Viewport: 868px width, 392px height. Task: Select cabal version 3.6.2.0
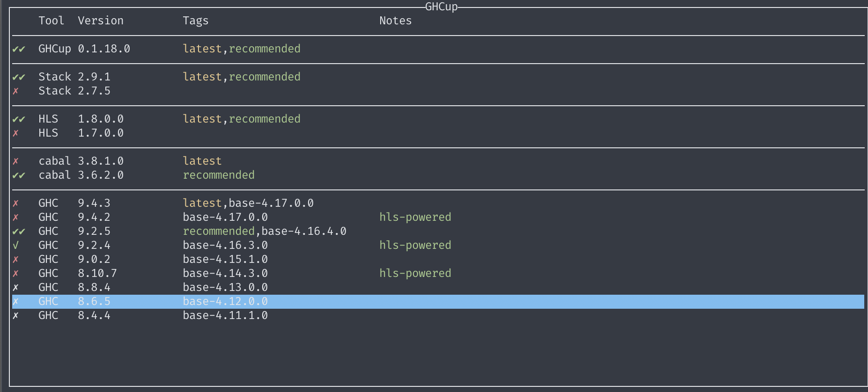click(x=101, y=175)
